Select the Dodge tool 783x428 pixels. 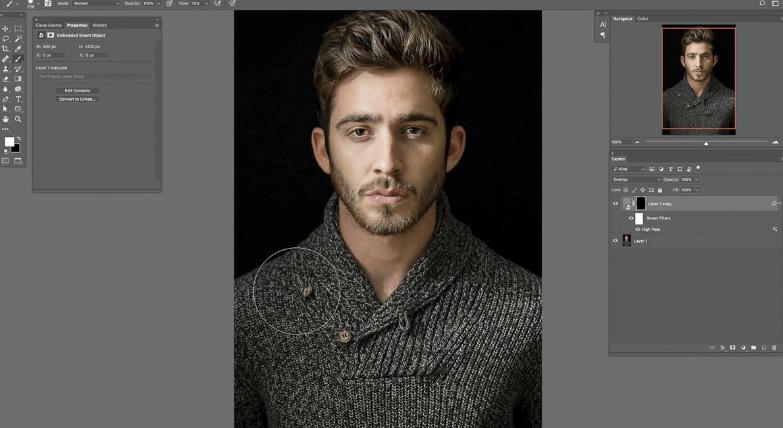pos(18,89)
